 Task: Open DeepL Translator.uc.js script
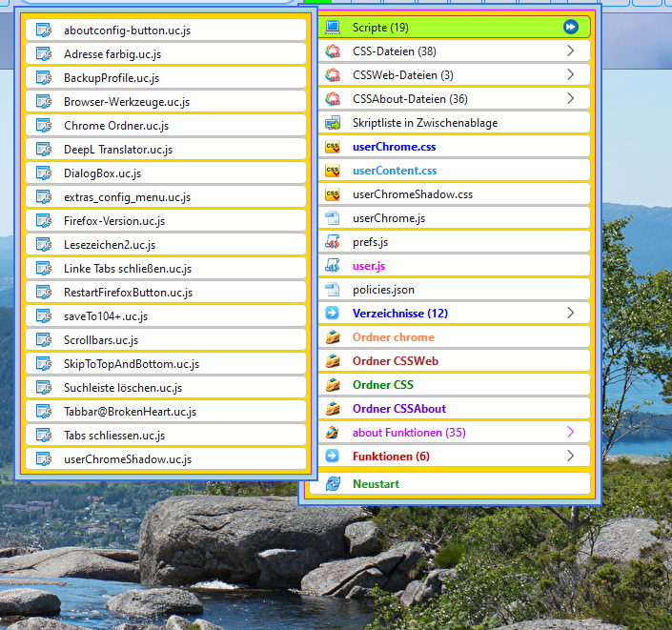(x=118, y=150)
